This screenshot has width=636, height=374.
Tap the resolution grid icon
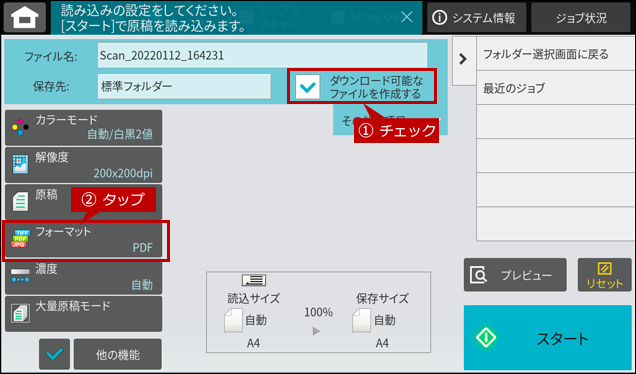(x=20, y=164)
